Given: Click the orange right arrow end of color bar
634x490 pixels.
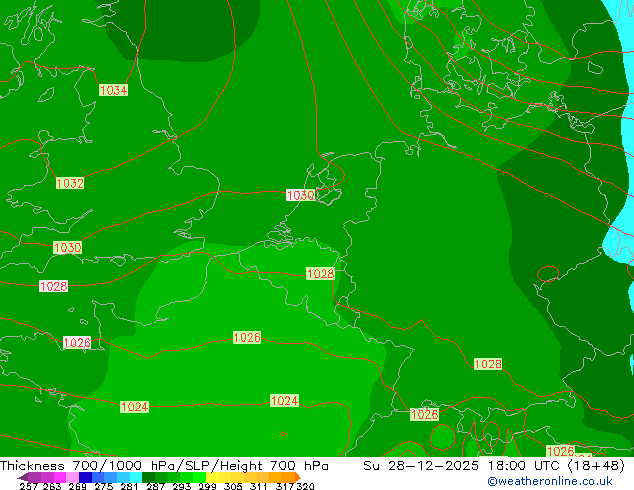Looking at the screenshot, I should coord(298,477).
